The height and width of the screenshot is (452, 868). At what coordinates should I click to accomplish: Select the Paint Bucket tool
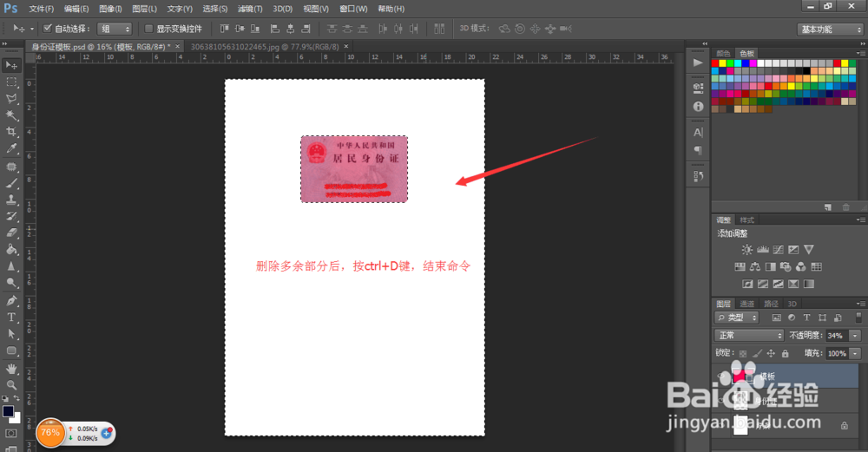[x=11, y=250]
